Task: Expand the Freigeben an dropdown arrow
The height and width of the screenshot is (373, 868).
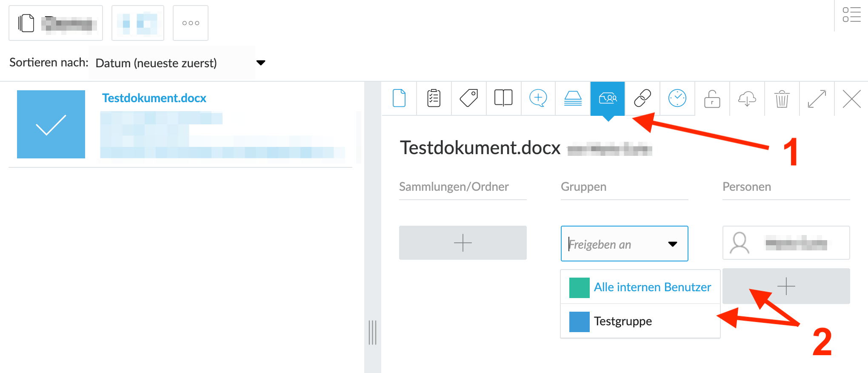Action: 673,244
